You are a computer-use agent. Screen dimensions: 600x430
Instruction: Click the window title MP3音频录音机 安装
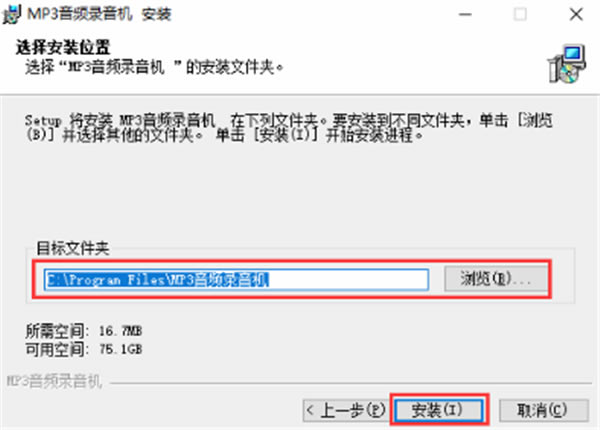tap(99, 15)
